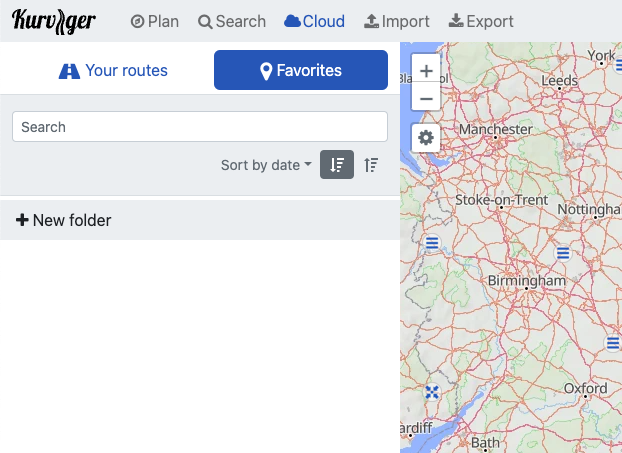Switch to Your routes tab
This screenshot has height=453, width=622.
pyautogui.click(x=113, y=71)
